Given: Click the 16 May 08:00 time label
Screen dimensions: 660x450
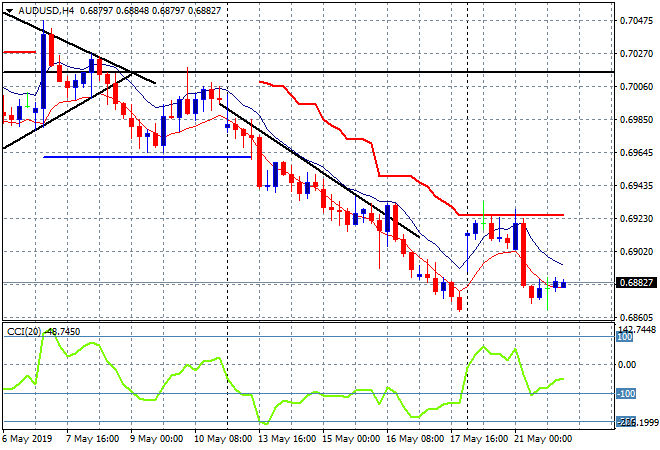Looking at the screenshot, I should pyautogui.click(x=415, y=439).
